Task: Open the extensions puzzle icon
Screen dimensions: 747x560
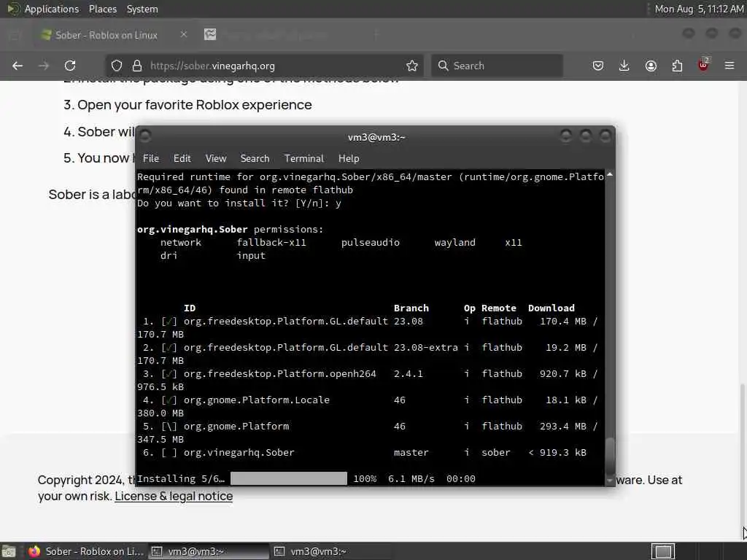Action: point(677,66)
